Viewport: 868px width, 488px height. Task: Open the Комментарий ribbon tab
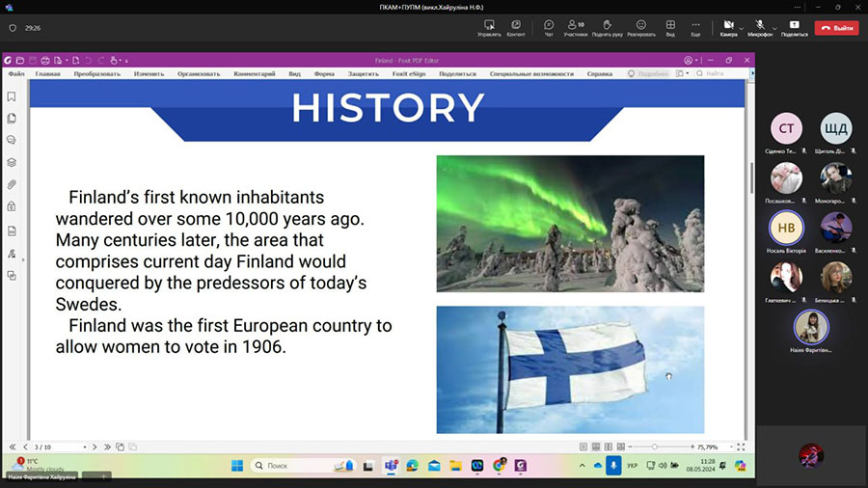(255, 73)
